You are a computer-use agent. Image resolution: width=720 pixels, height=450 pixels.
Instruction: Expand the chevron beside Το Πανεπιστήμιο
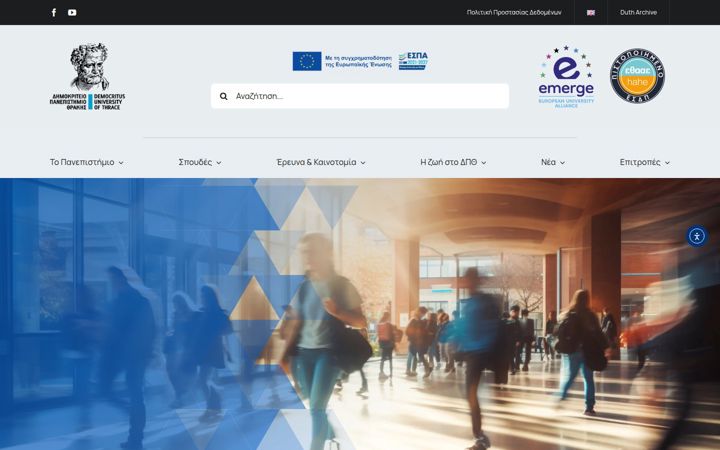pyautogui.click(x=121, y=163)
